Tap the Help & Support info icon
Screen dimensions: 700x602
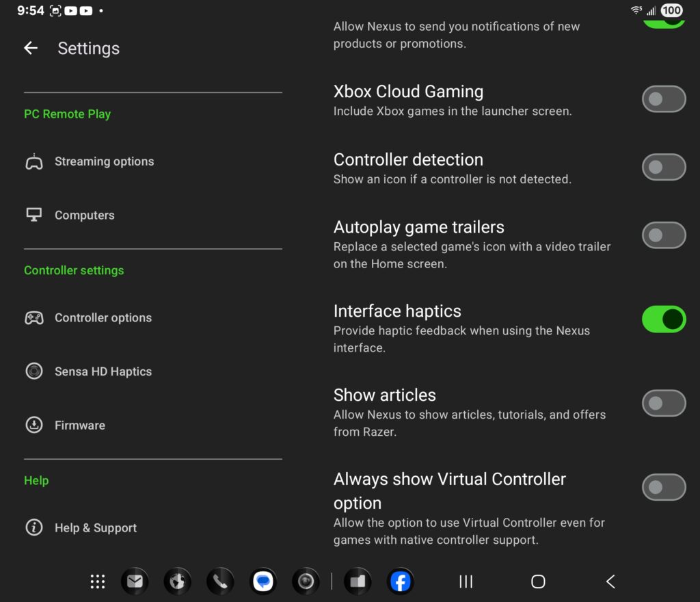[34, 527]
